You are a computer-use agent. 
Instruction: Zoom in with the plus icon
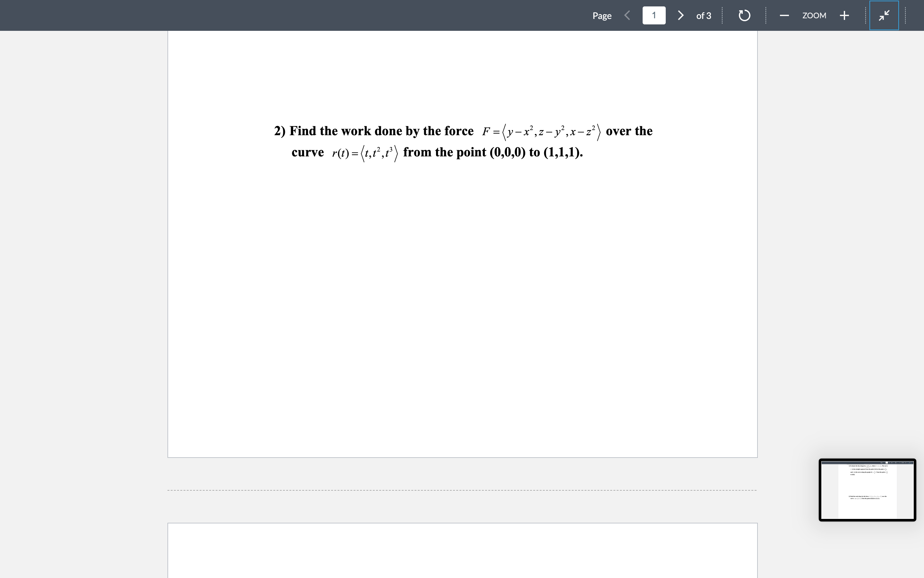(x=844, y=15)
